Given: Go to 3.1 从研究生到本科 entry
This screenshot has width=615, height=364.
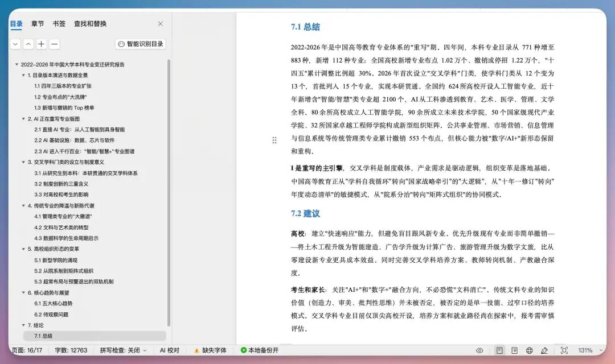Looking at the screenshot, I should pos(86,173).
